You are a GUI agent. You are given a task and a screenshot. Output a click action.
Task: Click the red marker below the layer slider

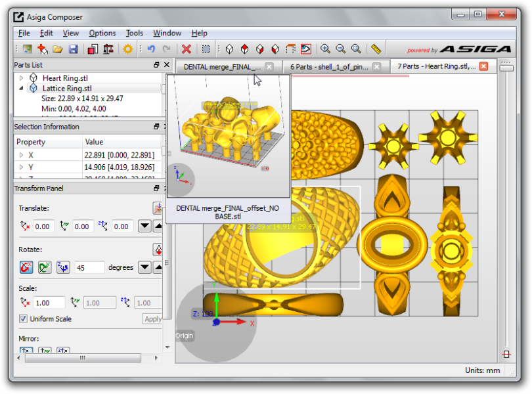(506, 355)
